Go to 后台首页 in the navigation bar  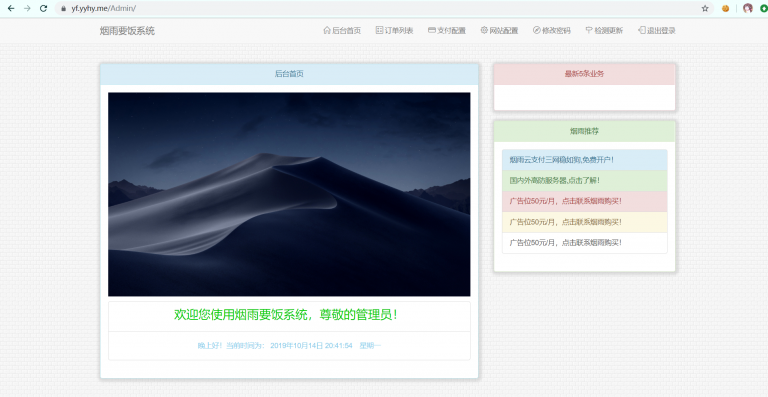pos(342,30)
